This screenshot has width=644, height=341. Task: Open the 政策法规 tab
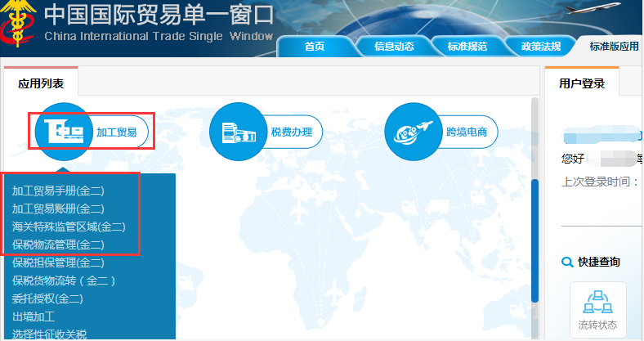pyautogui.click(x=541, y=47)
